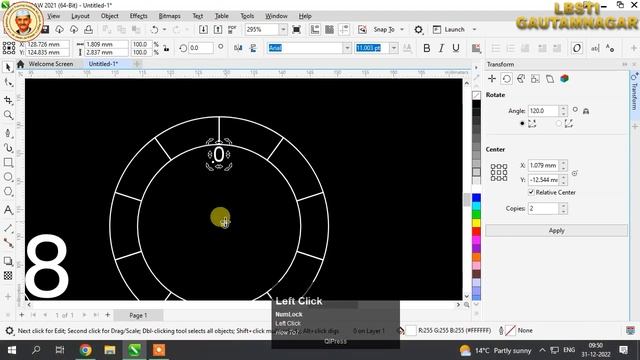Viewport: 640px width, 360px height.
Task: Select the second rotation orientation radio button
Action: 559,123
